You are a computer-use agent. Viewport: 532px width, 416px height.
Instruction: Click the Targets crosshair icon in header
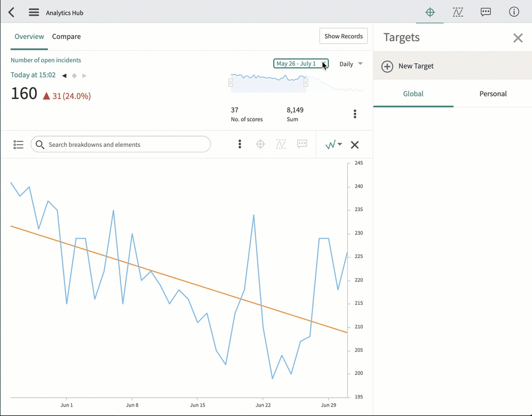(430, 12)
